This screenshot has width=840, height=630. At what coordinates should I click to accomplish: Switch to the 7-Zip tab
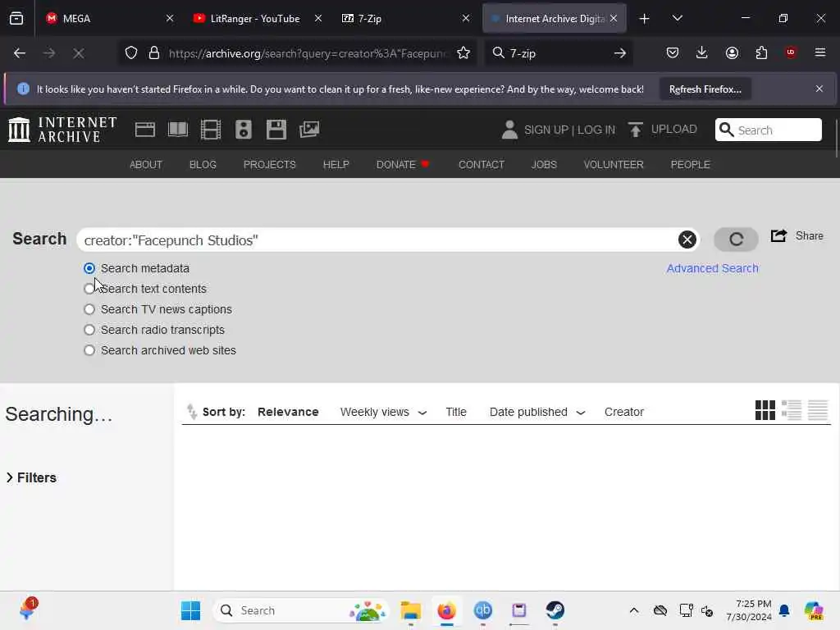[405, 18]
